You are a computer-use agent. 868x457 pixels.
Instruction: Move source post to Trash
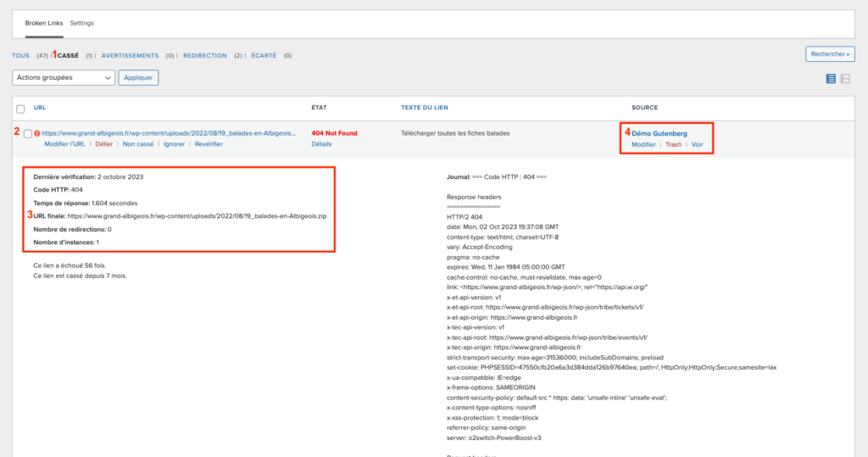(x=673, y=145)
